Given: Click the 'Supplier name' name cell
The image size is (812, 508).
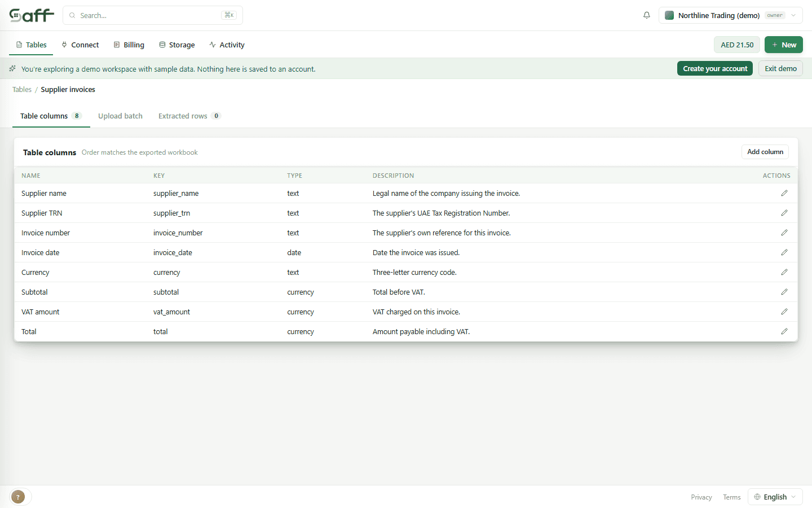Looking at the screenshot, I should pos(44,193).
